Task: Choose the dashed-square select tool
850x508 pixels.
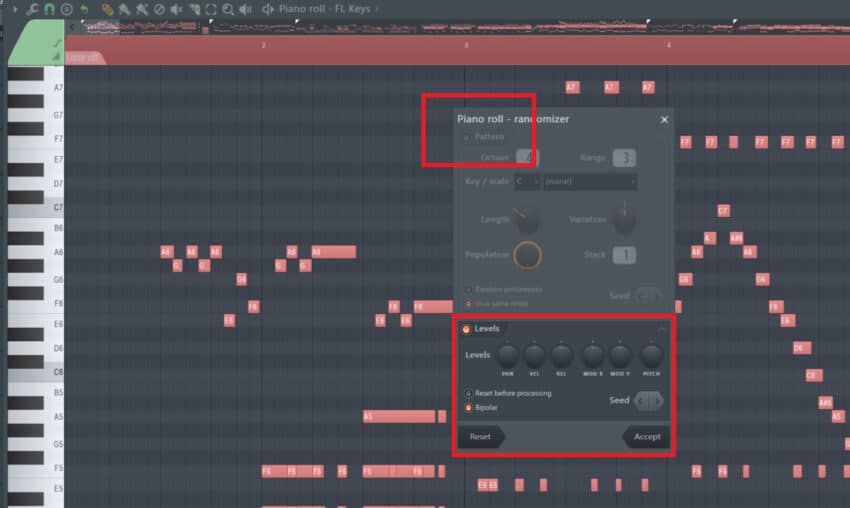Action: coord(211,9)
